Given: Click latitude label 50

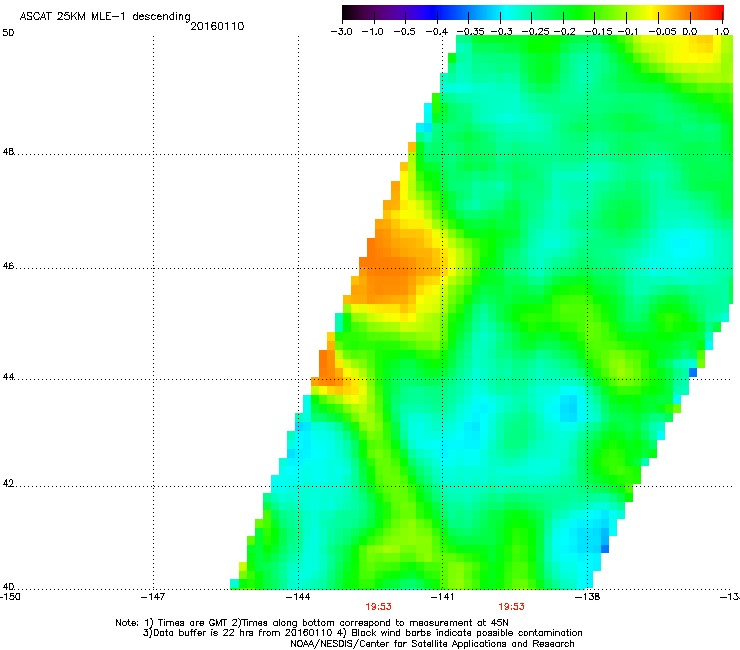Looking at the screenshot, I should [8, 33].
